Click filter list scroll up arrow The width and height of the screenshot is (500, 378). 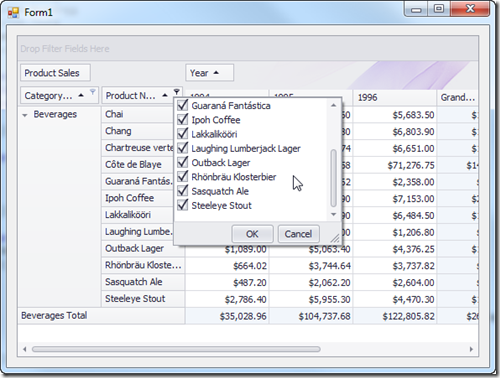[333, 106]
